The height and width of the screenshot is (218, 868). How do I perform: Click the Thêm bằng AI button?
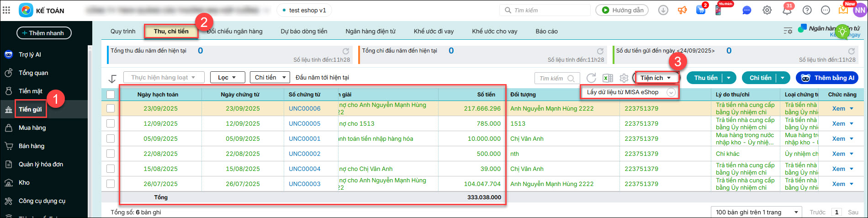click(827, 78)
